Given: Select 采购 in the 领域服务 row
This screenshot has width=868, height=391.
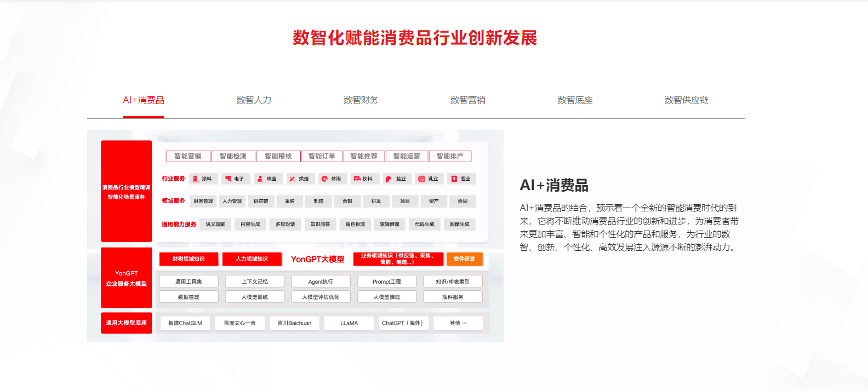Looking at the screenshot, I should click(x=290, y=202).
